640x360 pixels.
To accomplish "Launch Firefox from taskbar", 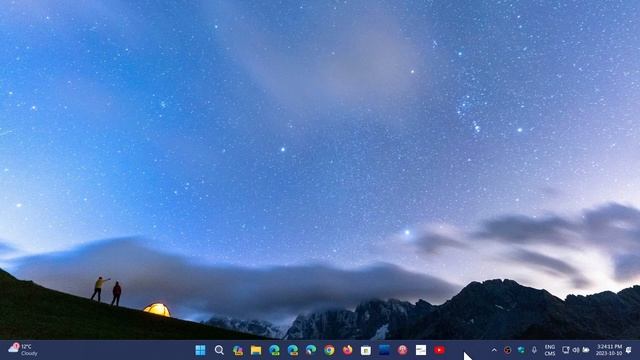I will coord(348,350).
